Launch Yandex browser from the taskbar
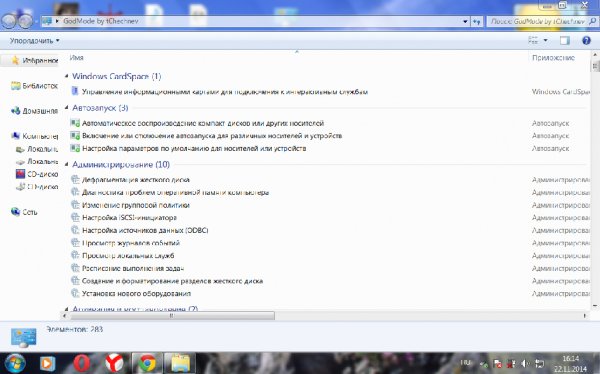Screen dimensions: 600x374 tap(114, 363)
